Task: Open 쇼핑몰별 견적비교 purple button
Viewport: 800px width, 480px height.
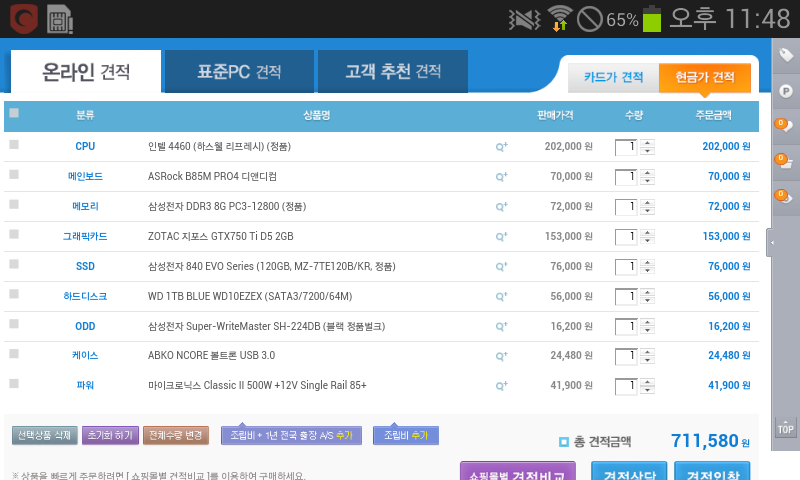Action: click(518, 471)
